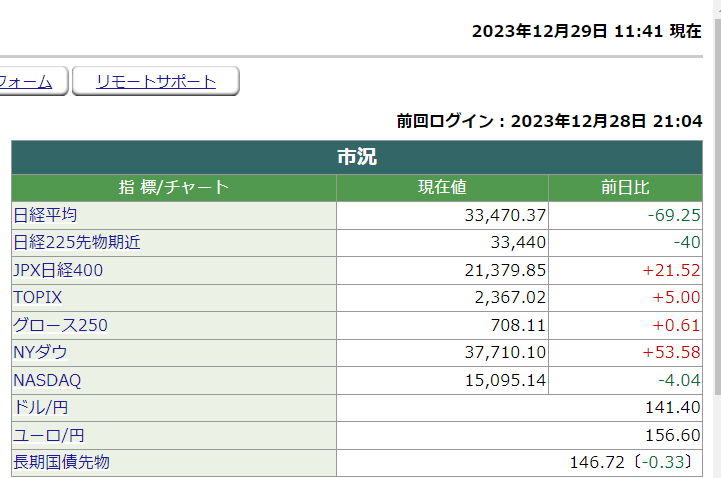Click the JPX日経400 index link

click(x=58, y=270)
